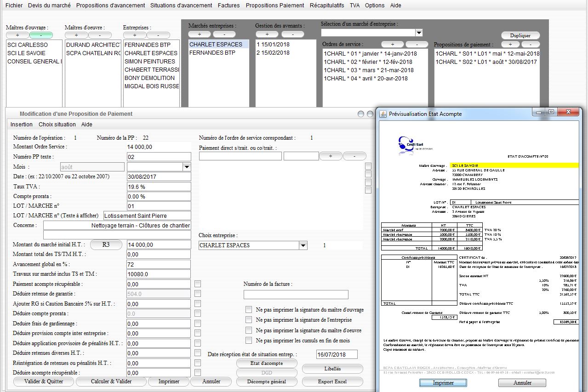Open the Libellés button
The image size is (588, 392).
click(x=332, y=369)
